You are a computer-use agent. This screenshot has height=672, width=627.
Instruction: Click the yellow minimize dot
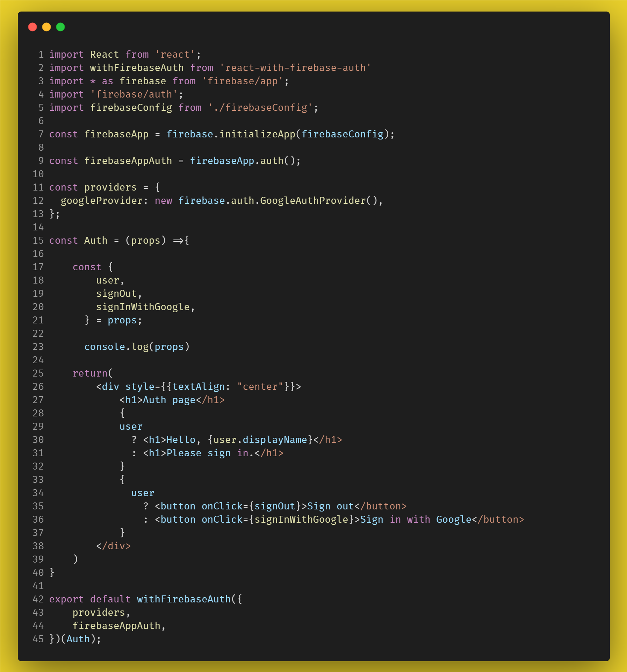46,27
